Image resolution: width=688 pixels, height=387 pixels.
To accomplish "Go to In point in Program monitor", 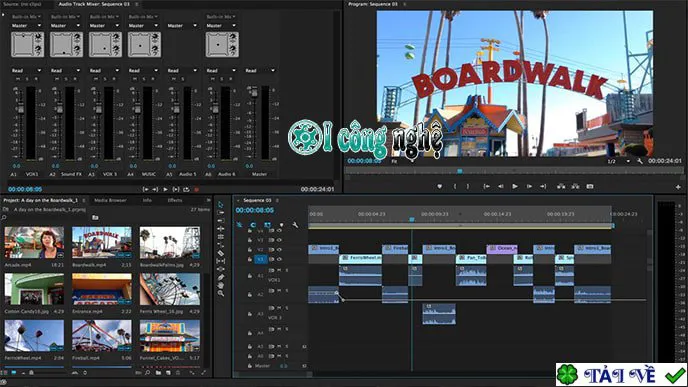I will pyautogui.click(x=486, y=186).
